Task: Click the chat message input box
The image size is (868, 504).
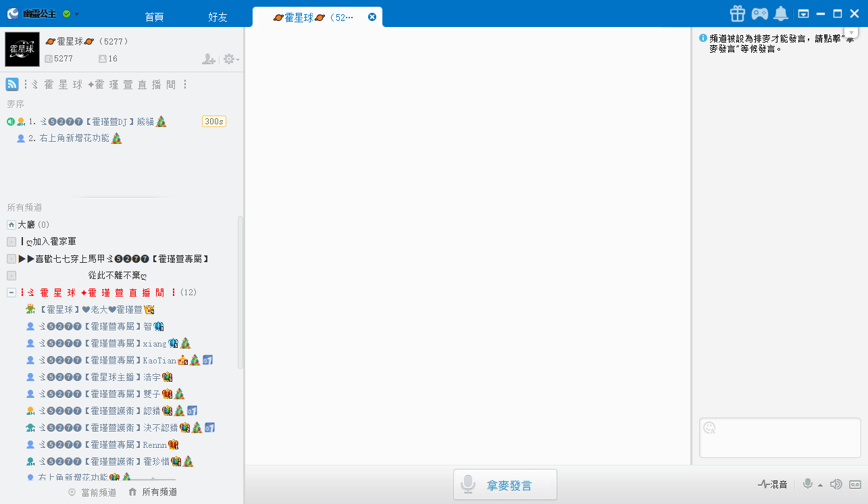Action: [x=780, y=437]
